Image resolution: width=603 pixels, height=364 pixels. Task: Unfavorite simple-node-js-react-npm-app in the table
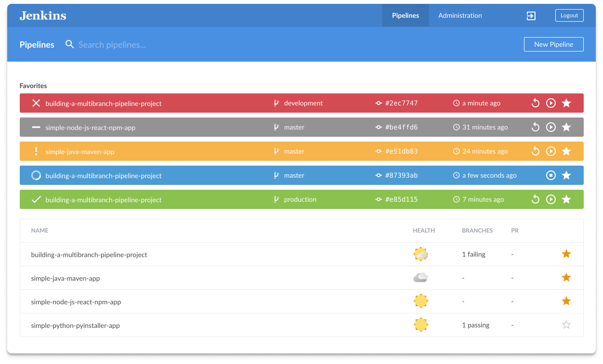click(x=566, y=301)
